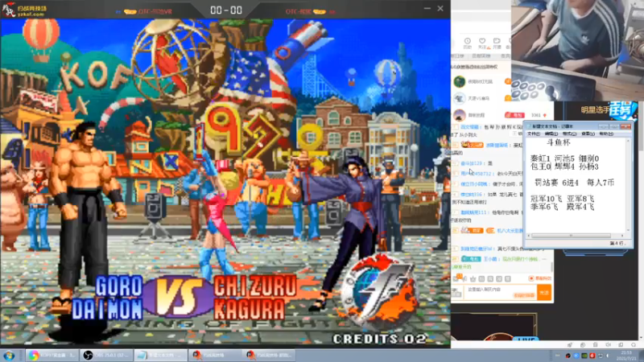Click the Notepad horizontal scroll left arrow
The image size is (644, 362).
529,236
